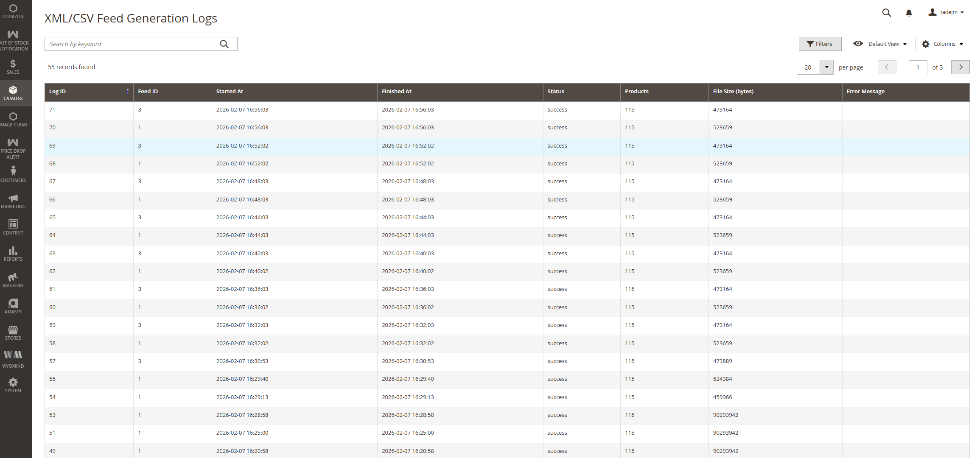
Task: Click the Filters button
Action: 820,44
